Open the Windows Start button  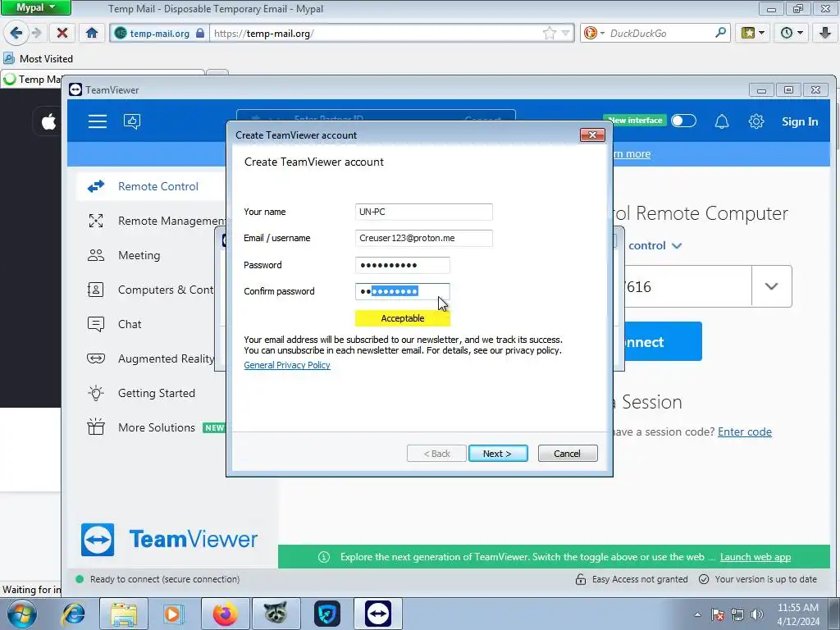(21, 614)
